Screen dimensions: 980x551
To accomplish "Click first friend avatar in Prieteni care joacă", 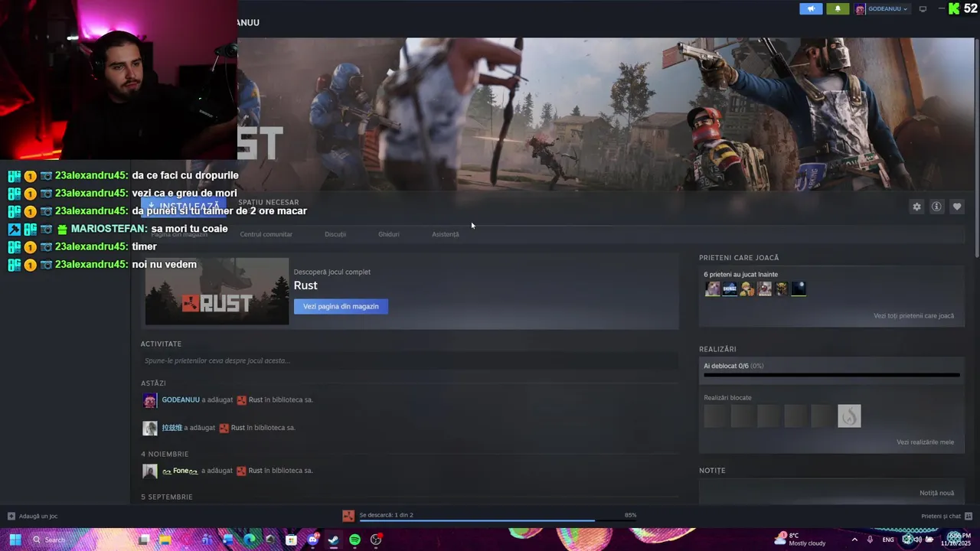I will 713,289.
